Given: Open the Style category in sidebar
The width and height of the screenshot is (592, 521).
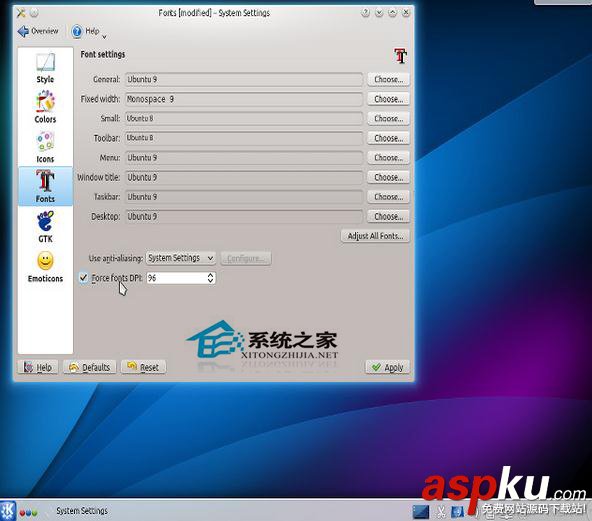Looking at the screenshot, I should pos(45,68).
